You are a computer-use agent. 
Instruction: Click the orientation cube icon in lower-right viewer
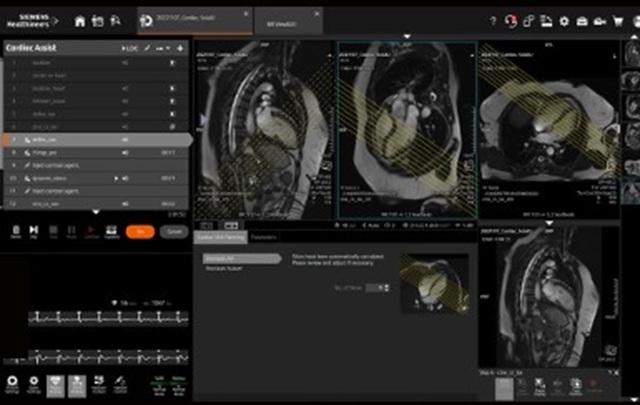coord(611,350)
